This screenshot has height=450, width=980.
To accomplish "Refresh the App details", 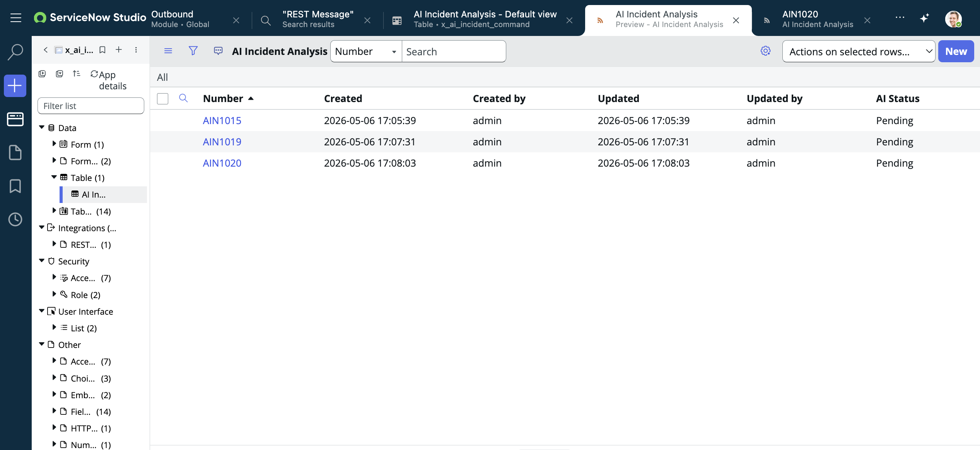I will (94, 74).
